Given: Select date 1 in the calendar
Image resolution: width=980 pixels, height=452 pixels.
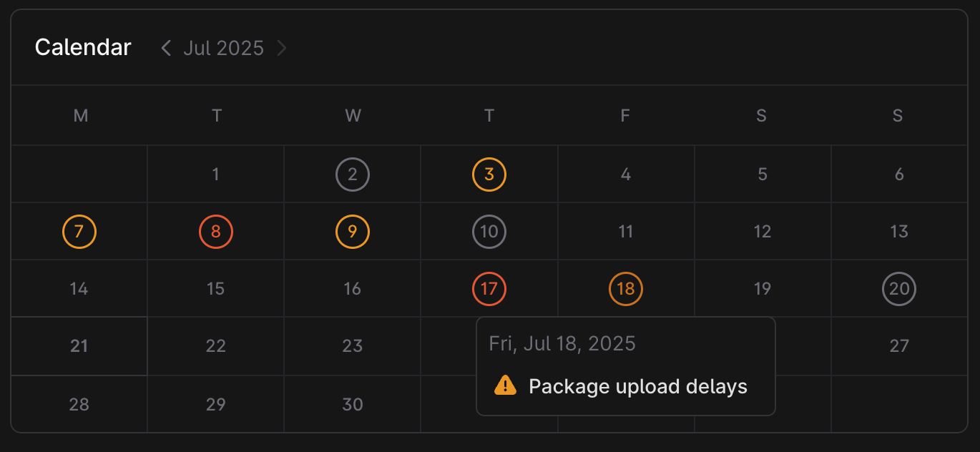Looking at the screenshot, I should (216, 175).
